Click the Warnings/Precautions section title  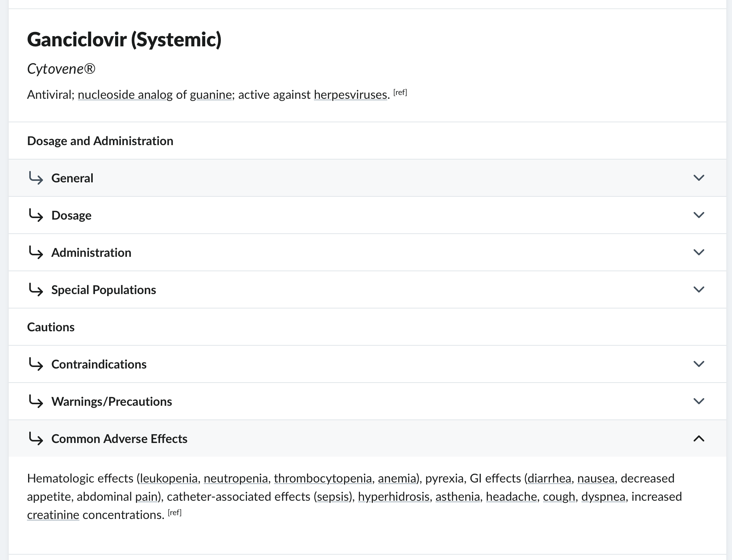[x=112, y=401]
